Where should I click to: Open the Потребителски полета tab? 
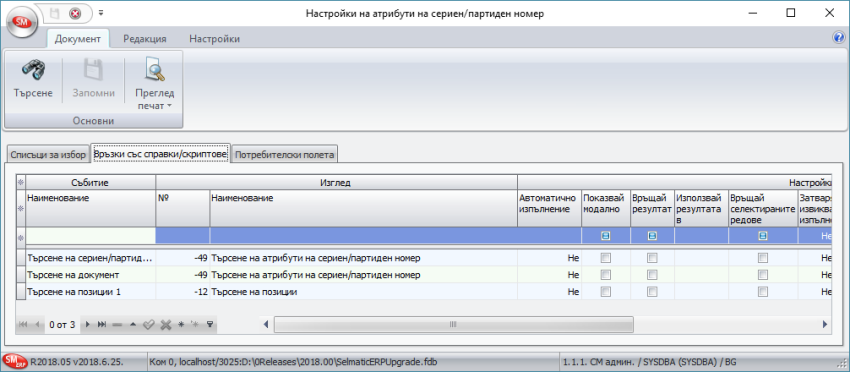coord(285,155)
